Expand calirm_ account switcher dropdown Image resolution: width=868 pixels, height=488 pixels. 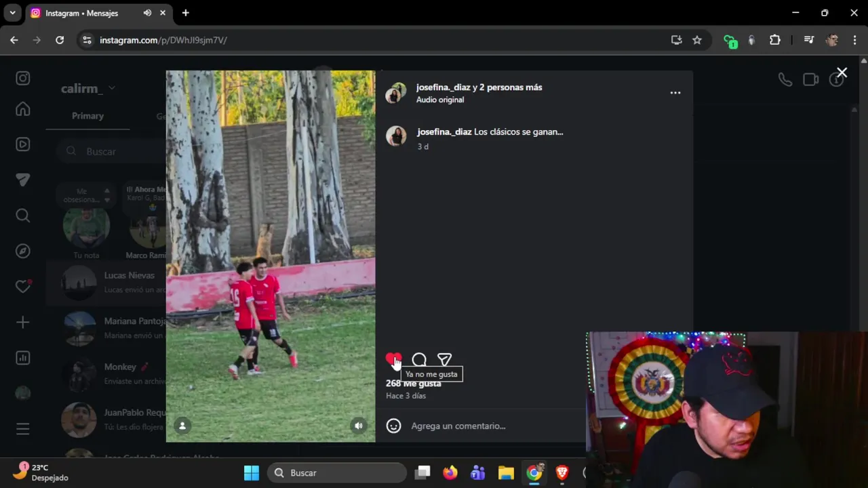(x=88, y=89)
